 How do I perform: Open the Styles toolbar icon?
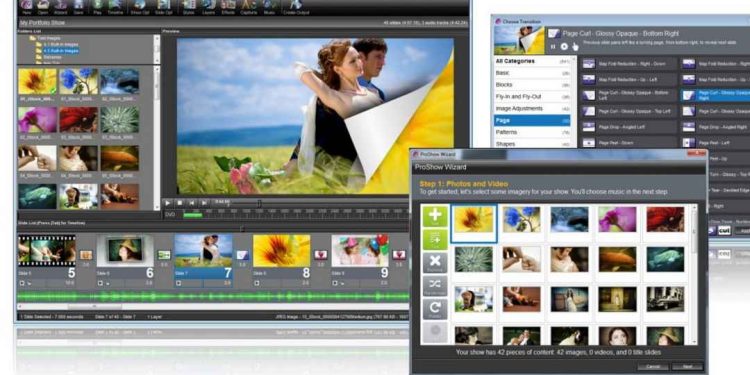click(x=189, y=6)
